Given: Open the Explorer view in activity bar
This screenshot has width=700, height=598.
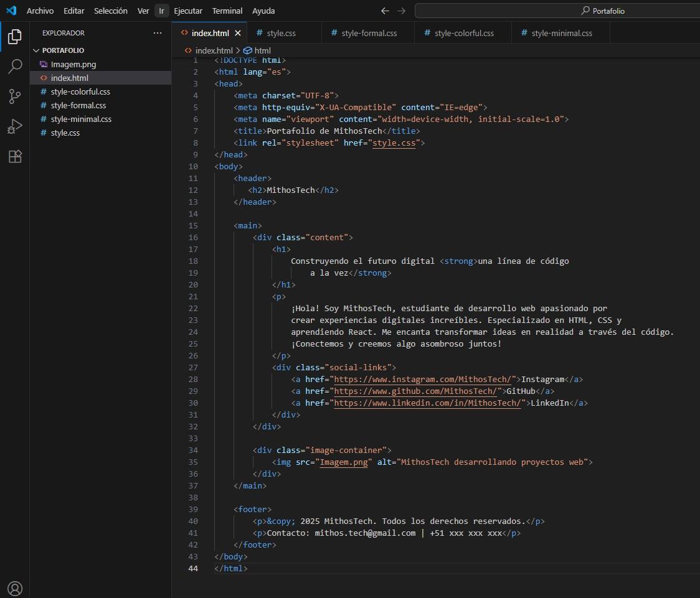Looking at the screenshot, I should (15, 37).
